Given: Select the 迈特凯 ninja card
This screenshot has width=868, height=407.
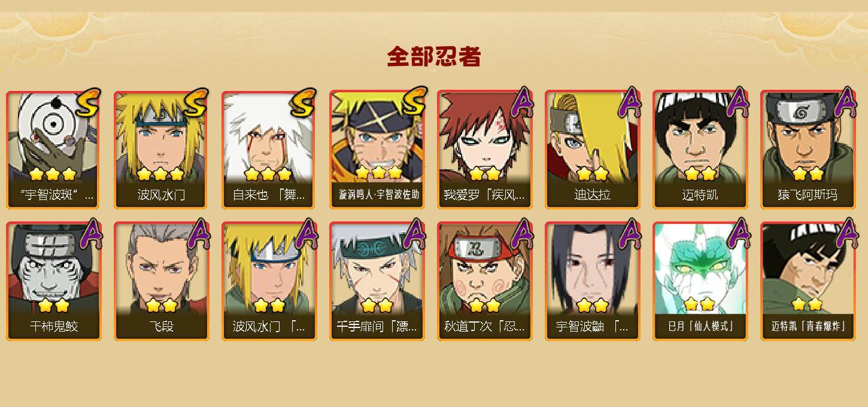Looking at the screenshot, I should (700, 150).
